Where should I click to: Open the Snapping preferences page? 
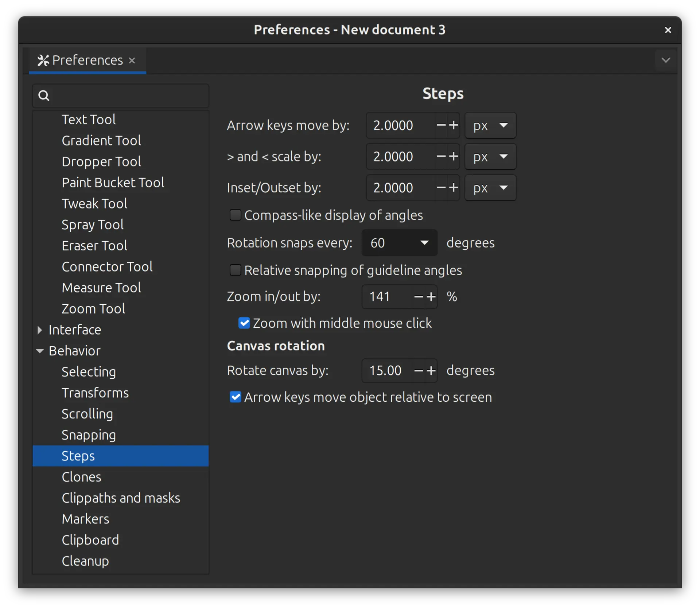[89, 435]
